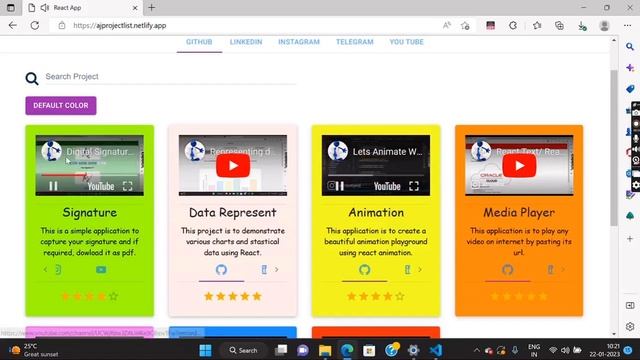Click the document icon in Animation card
This screenshot has height=360, width=640.
(407, 269)
